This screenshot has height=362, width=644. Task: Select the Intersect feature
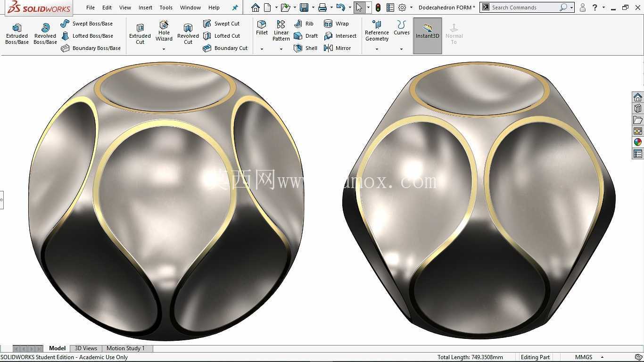pos(340,36)
